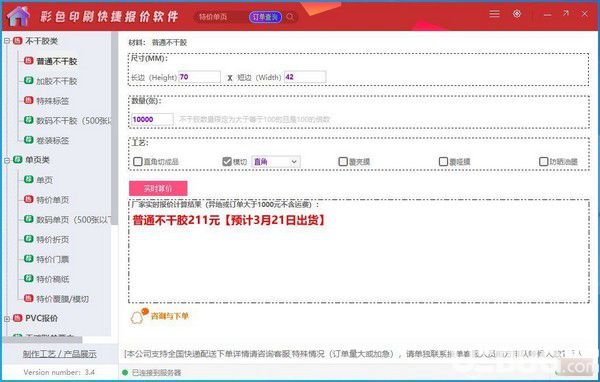The height and width of the screenshot is (382, 600).
Task: Open the 咨询与下单 link
Action: (170, 316)
